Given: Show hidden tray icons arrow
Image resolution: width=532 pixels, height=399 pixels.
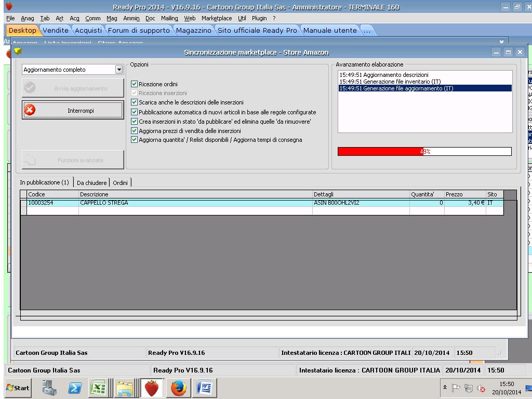Looking at the screenshot, I should (445, 388).
